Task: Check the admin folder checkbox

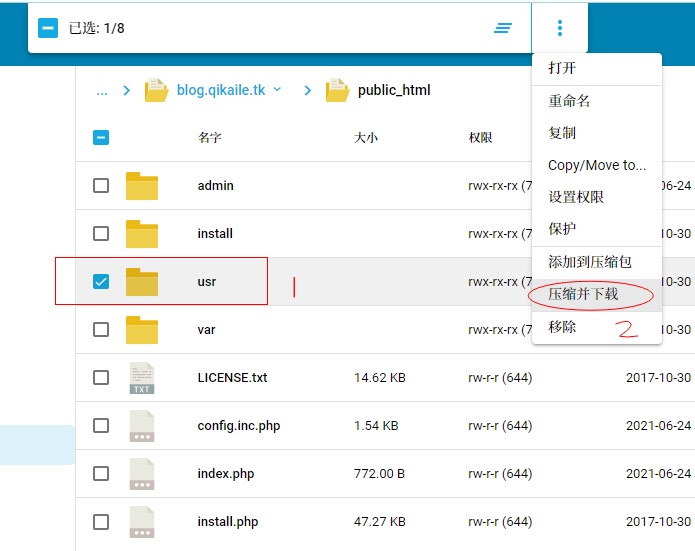Action: pyautogui.click(x=101, y=186)
